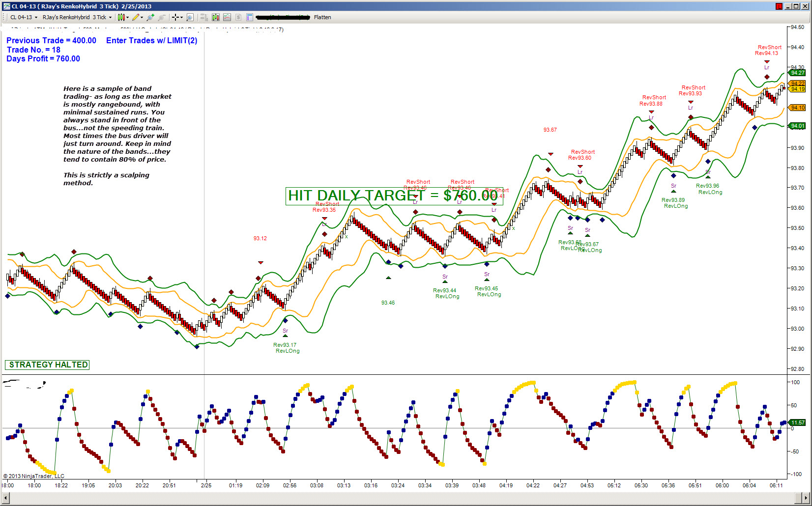This screenshot has width=812, height=506.
Task: Click the greyed dollar sign icon
Action: 238,17
